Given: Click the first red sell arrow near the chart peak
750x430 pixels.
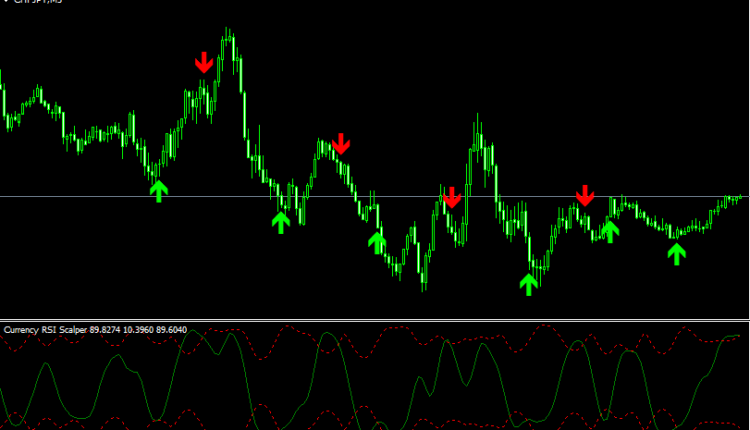Looking at the screenshot, I should tap(204, 63).
